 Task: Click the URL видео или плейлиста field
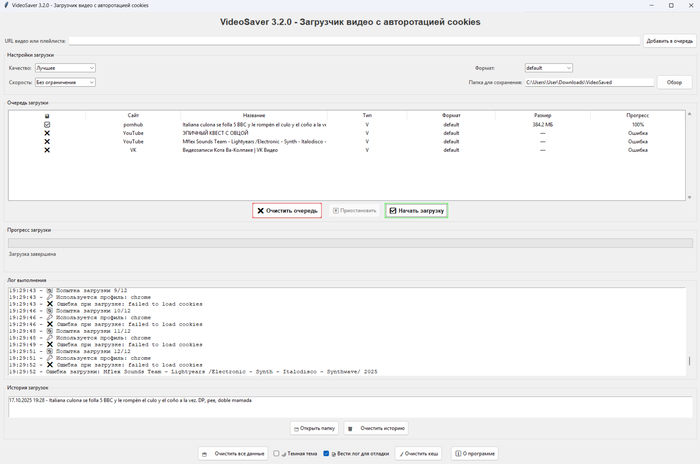tap(354, 41)
